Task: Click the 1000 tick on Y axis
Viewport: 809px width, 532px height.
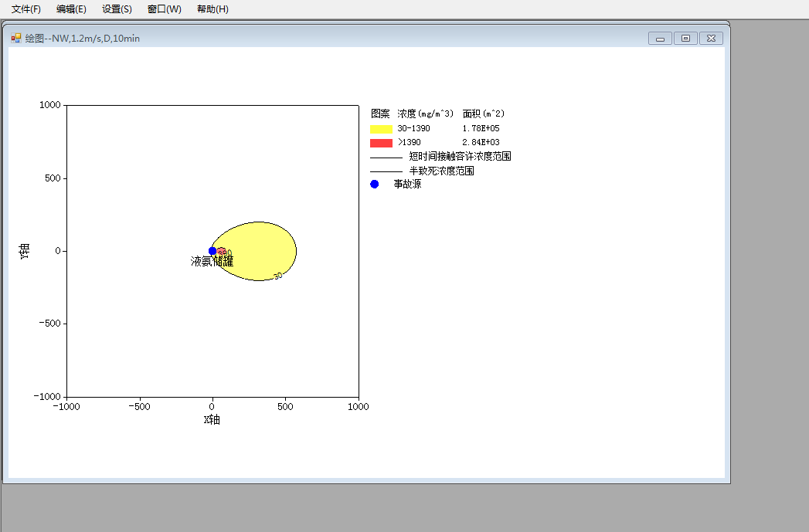Action: [x=50, y=105]
